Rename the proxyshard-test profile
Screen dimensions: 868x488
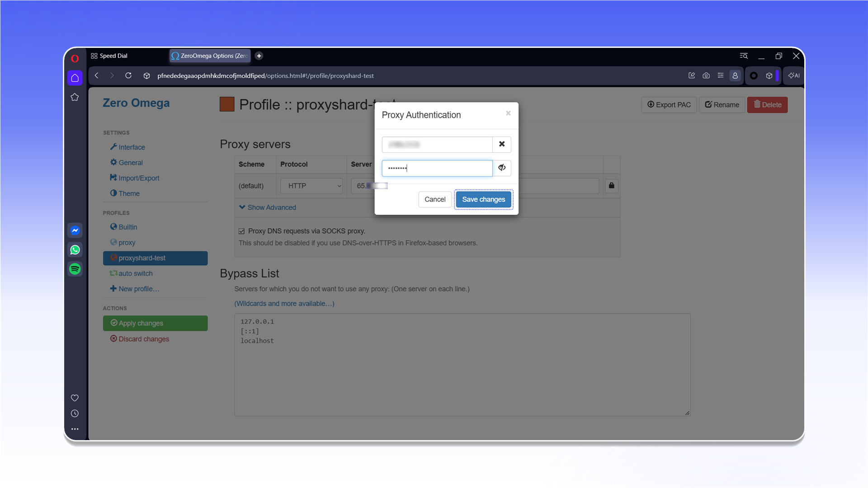pos(722,105)
